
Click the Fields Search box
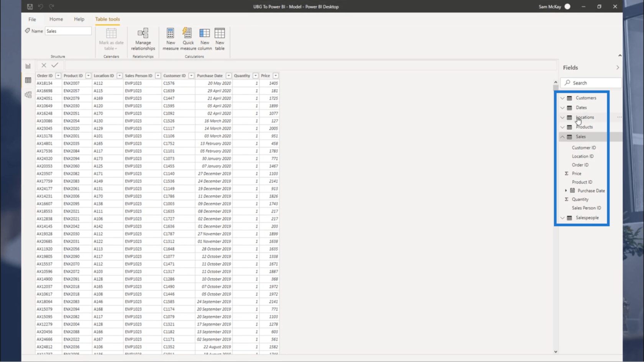click(591, 83)
